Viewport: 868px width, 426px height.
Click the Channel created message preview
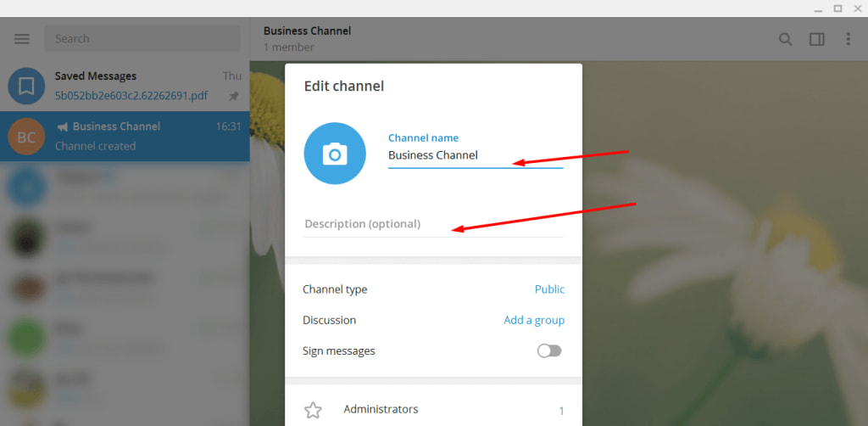(95, 146)
